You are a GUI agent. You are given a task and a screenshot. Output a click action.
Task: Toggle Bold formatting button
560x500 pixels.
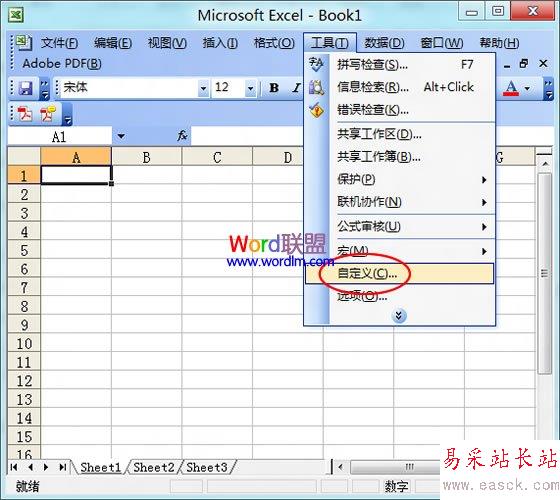point(274,88)
